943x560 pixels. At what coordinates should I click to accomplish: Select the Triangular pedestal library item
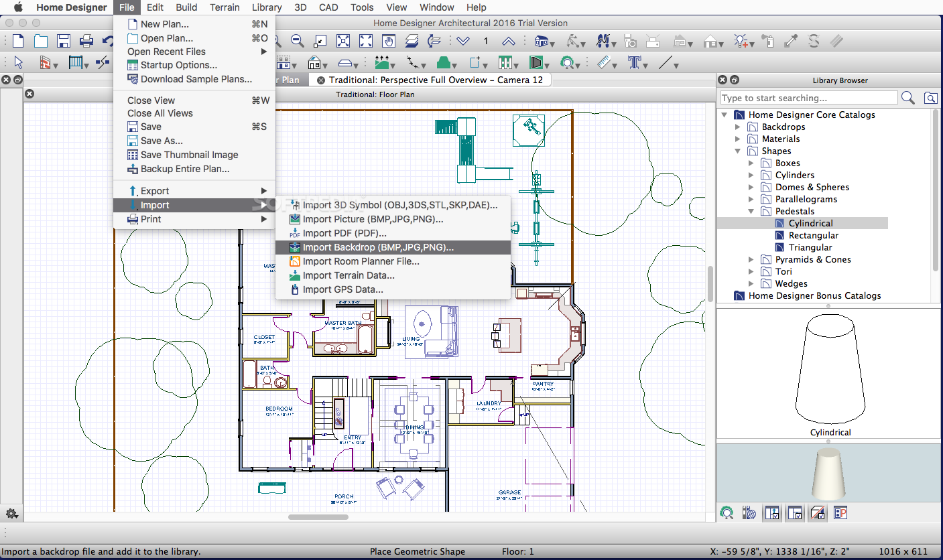tap(810, 247)
